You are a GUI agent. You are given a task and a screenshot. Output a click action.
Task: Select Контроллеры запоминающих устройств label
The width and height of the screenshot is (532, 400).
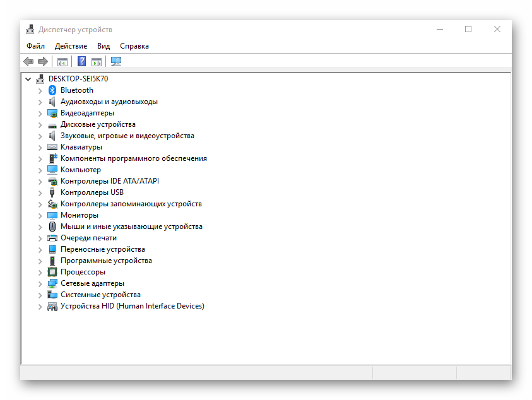point(131,204)
